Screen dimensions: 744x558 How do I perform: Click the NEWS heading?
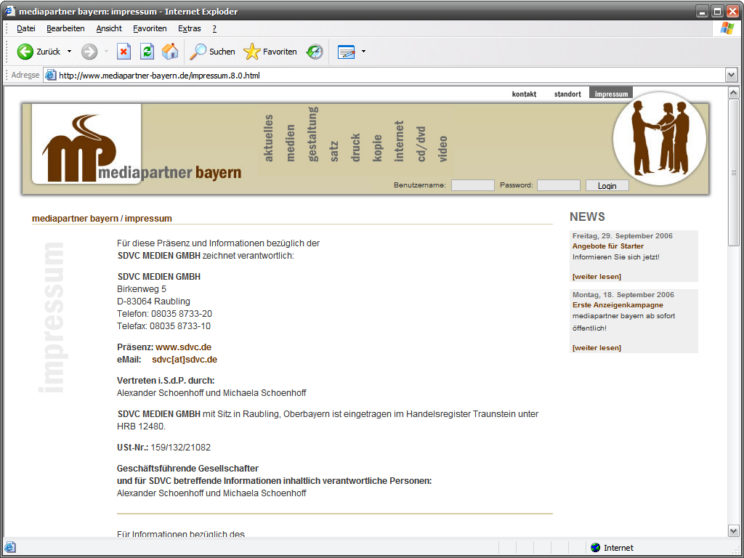click(x=587, y=217)
